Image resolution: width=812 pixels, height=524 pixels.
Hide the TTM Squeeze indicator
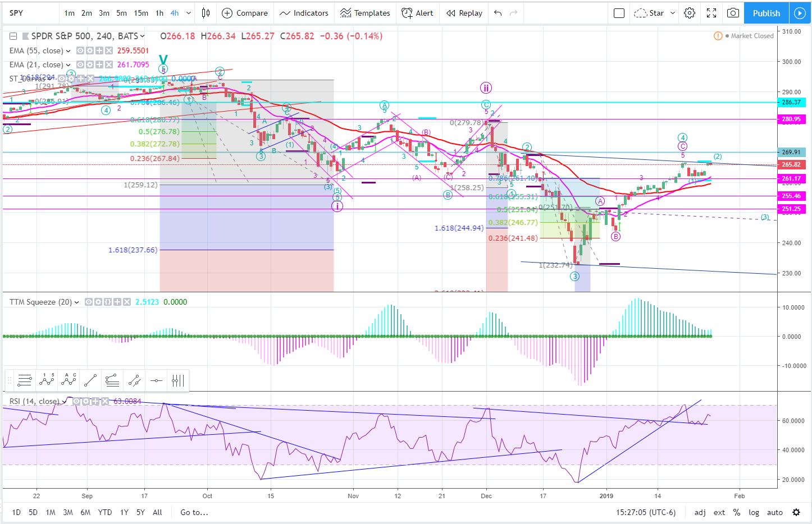89,302
